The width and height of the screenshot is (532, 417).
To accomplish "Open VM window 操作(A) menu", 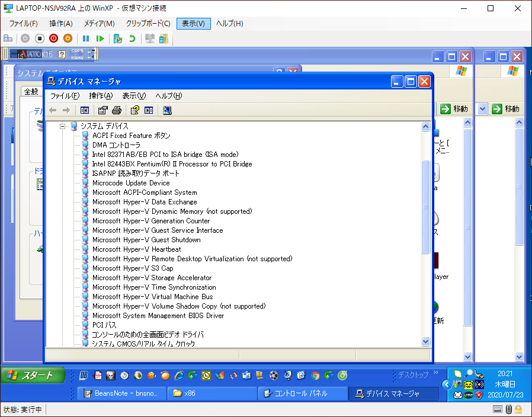I will click(x=61, y=24).
